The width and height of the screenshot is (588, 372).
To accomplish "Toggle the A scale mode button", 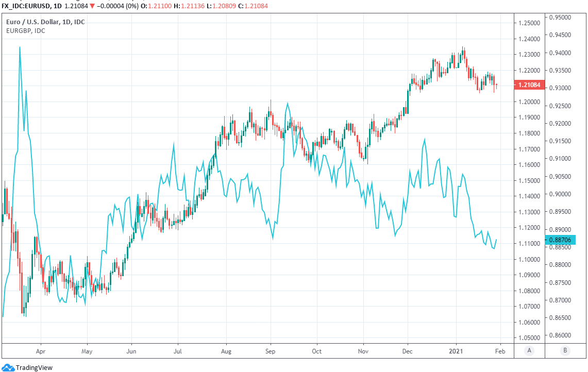I will 529,351.
